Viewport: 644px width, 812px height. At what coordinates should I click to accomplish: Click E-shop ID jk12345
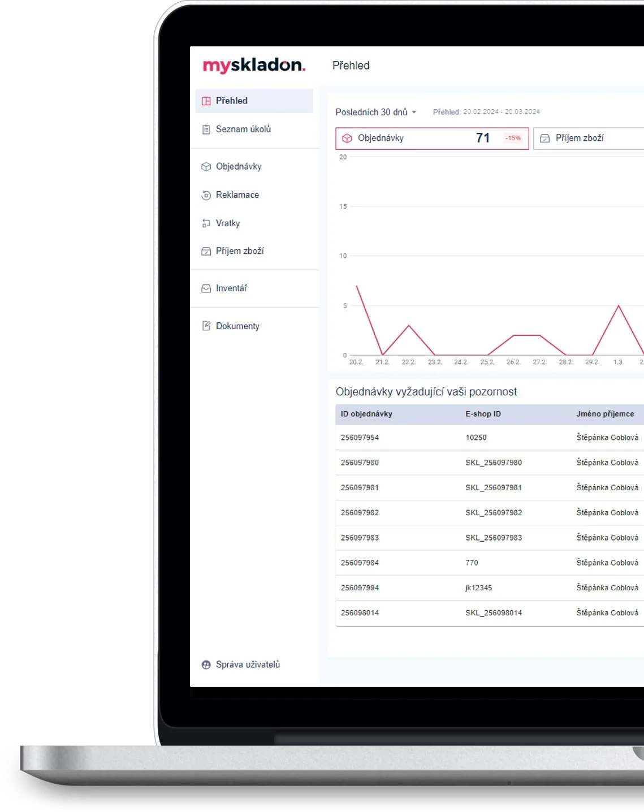[x=478, y=588]
